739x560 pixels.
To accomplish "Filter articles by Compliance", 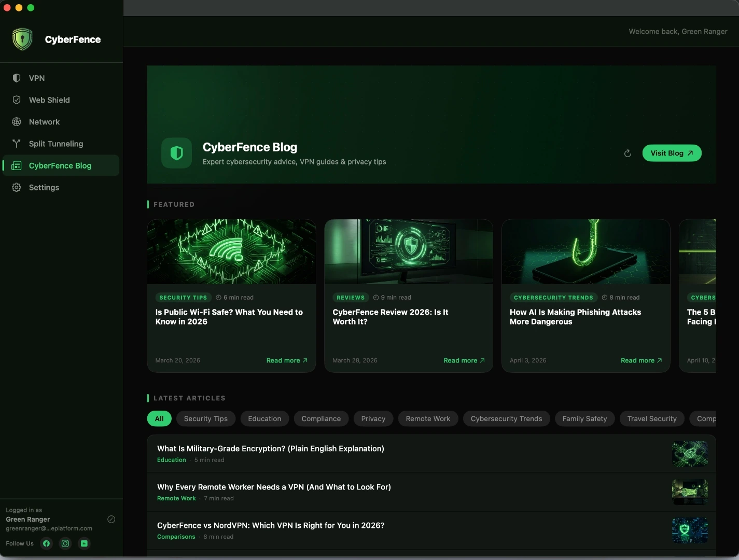I will (x=321, y=418).
